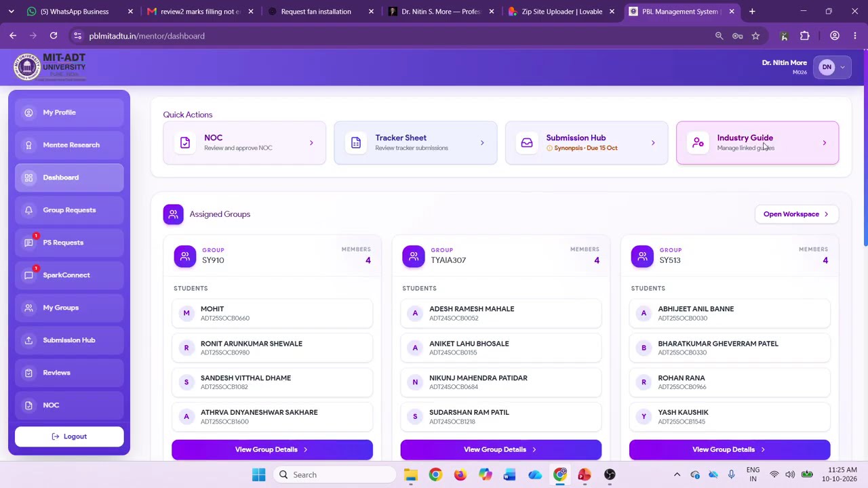Select student ABHIJEET ANIL BANNE
868x488 pixels.
click(730, 313)
